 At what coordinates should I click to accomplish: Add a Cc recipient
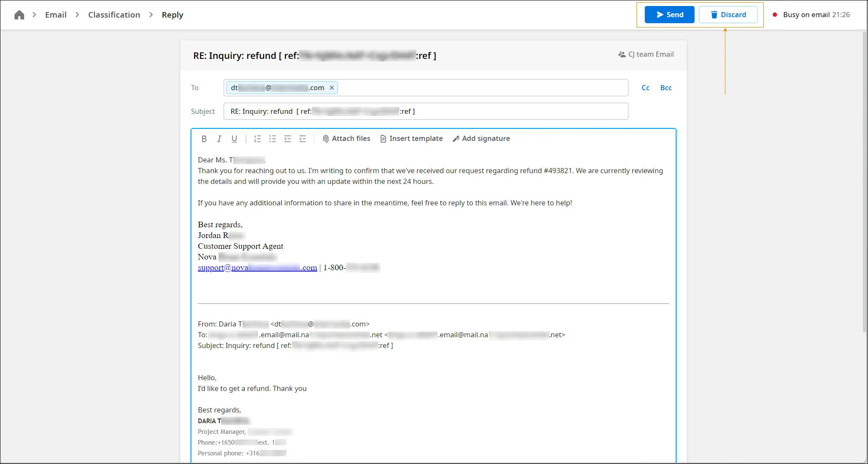coord(645,88)
